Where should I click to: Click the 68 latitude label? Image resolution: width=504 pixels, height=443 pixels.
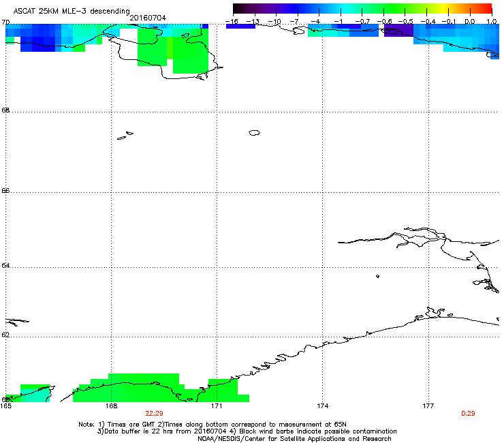5,110
